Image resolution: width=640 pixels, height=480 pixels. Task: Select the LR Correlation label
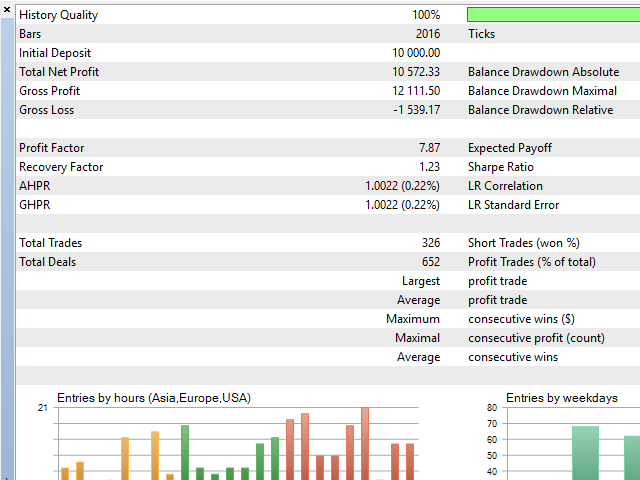tap(505, 186)
